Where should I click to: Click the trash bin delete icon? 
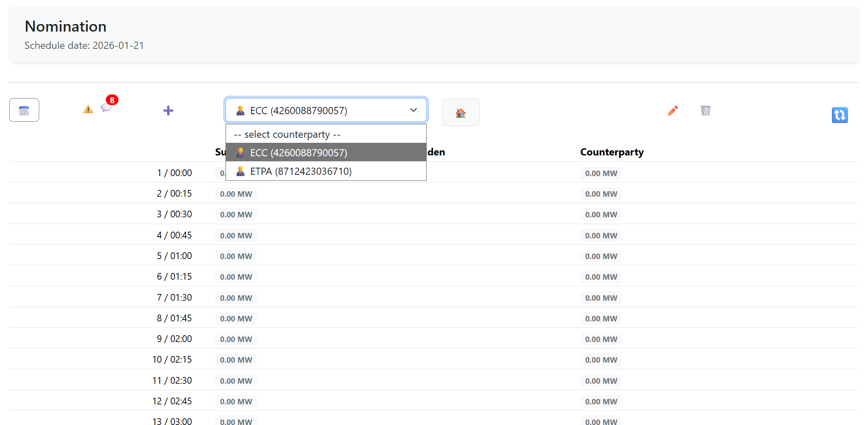(705, 110)
